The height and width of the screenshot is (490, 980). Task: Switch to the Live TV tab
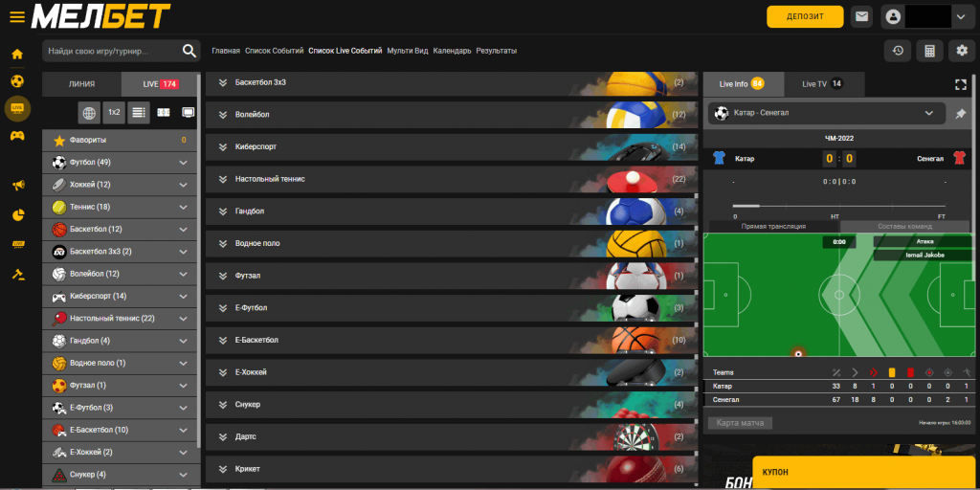click(821, 84)
